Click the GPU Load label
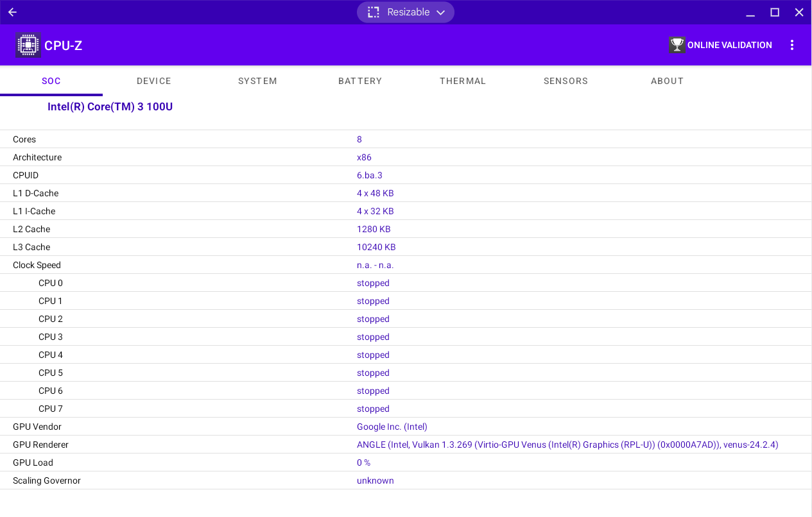 (33, 462)
